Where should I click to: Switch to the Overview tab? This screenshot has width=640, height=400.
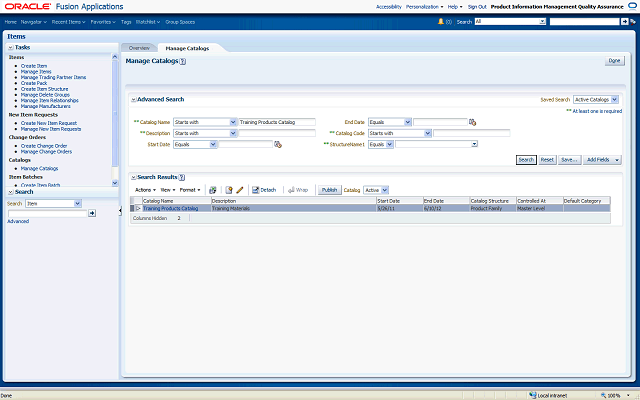point(139,48)
